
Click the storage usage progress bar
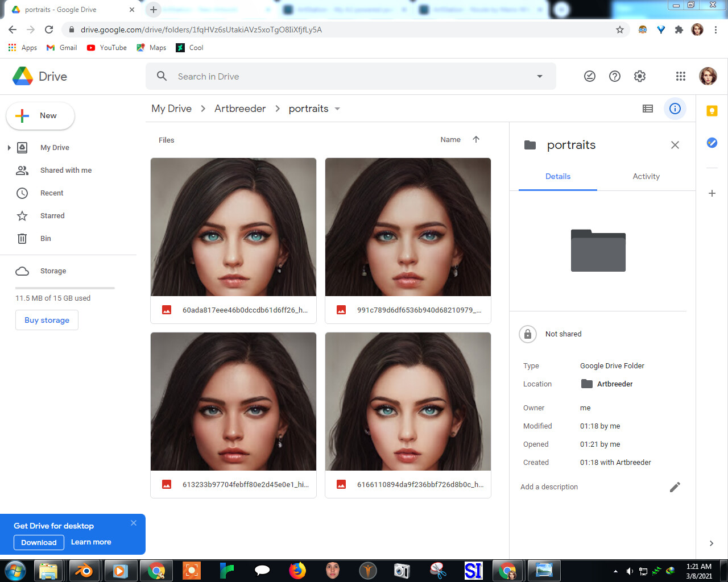[65, 288]
